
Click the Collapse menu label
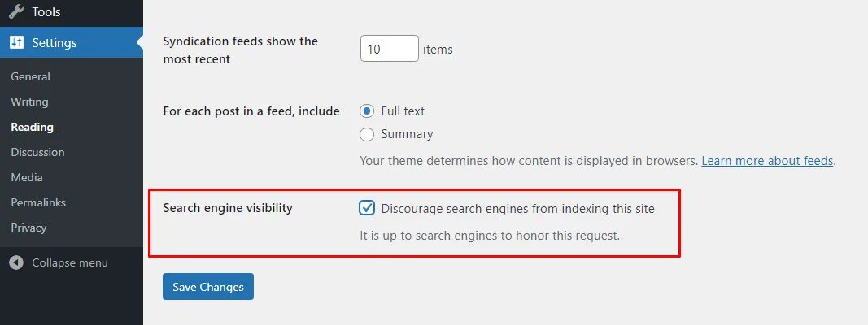point(70,262)
